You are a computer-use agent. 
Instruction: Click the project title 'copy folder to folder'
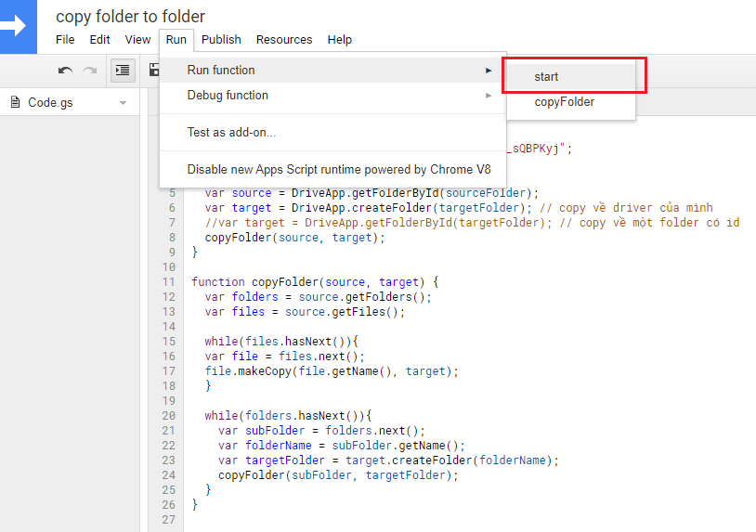(131, 16)
